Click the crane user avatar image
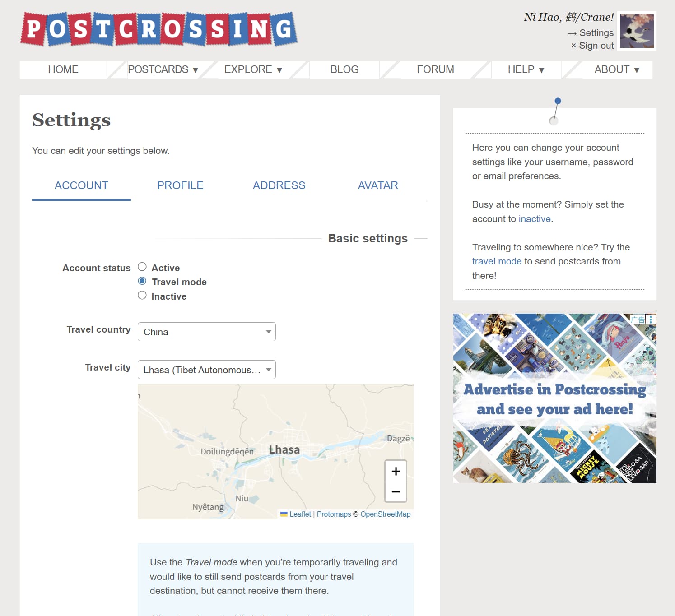Viewport: 675px width, 616px height. pos(636,31)
